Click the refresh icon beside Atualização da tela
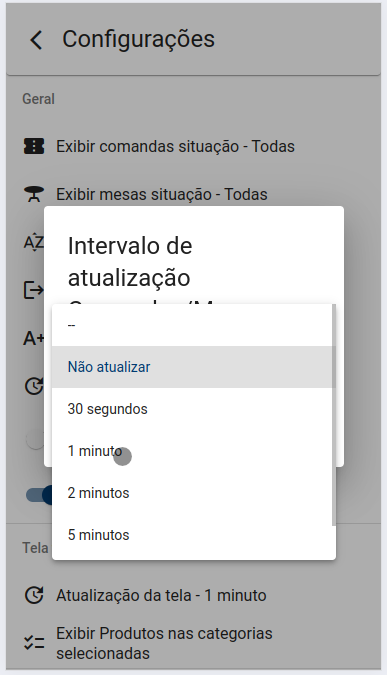 pyautogui.click(x=34, y=595)
